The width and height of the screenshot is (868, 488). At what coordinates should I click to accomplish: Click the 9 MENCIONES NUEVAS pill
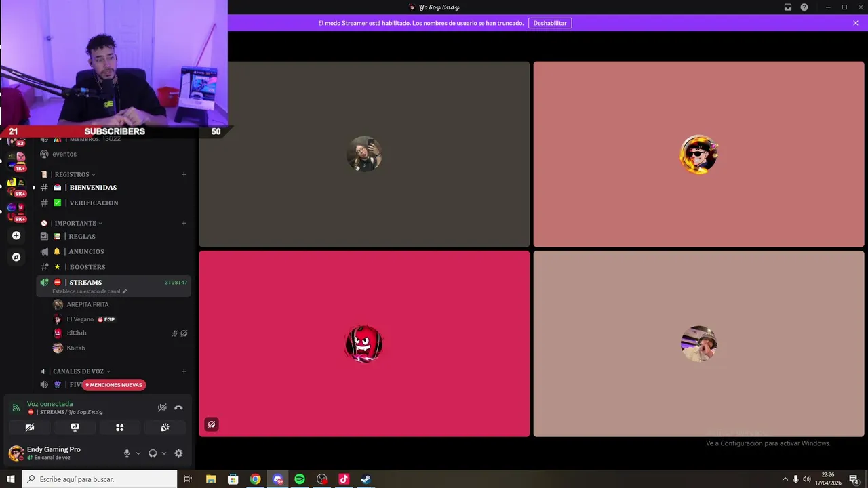pos(114,385)
